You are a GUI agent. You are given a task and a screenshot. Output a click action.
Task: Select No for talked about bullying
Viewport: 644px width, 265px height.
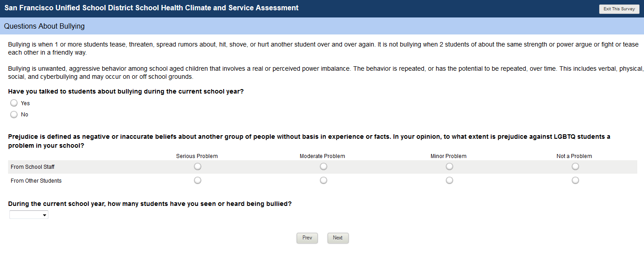(14, 115)
